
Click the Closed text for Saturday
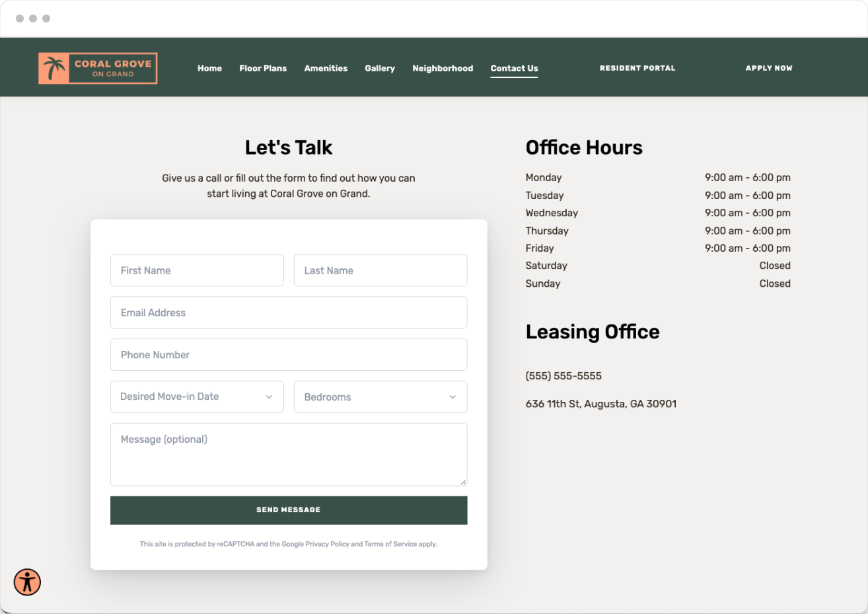pyautogui.click(x=775, y=266)
